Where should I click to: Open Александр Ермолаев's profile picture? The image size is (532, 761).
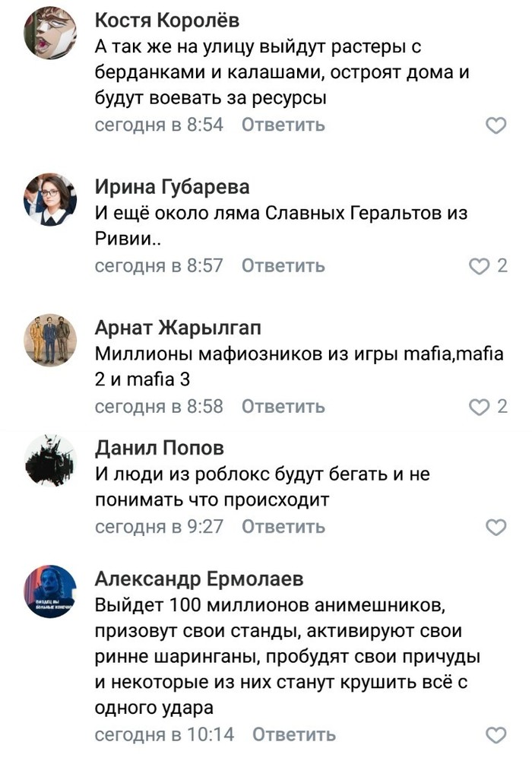[51, 591]
